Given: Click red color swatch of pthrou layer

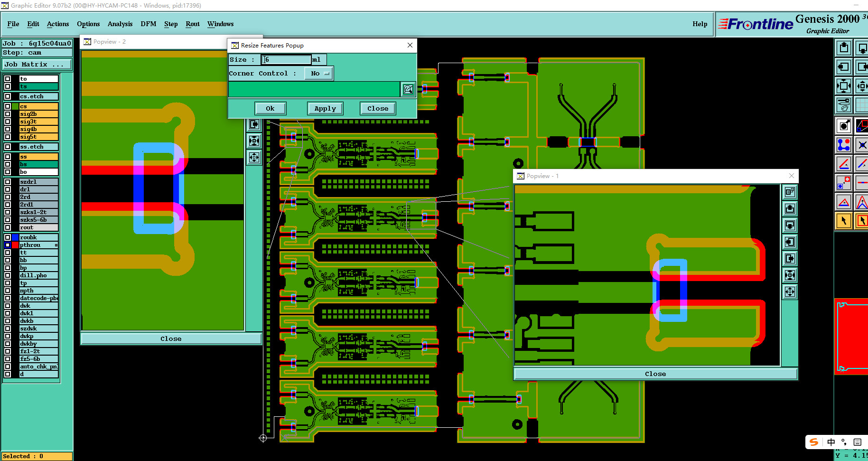Looking at the screenshot, I should tap(15, 245).
